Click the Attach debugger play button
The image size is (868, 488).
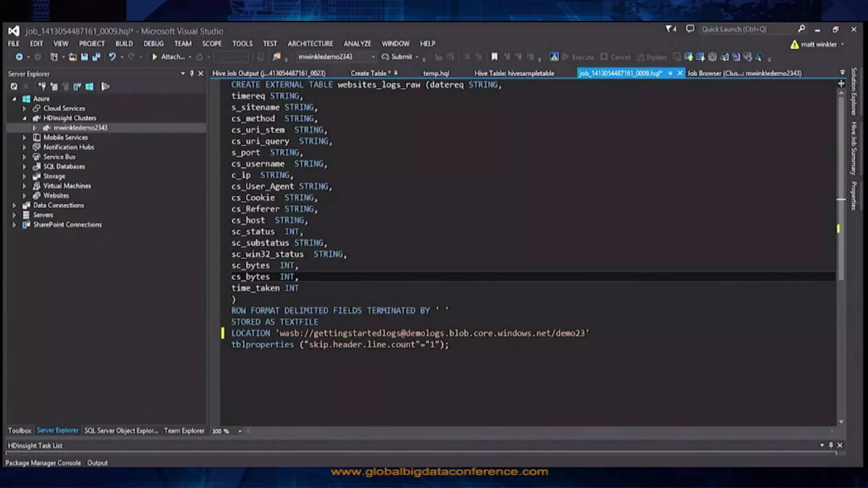point(155,57)
